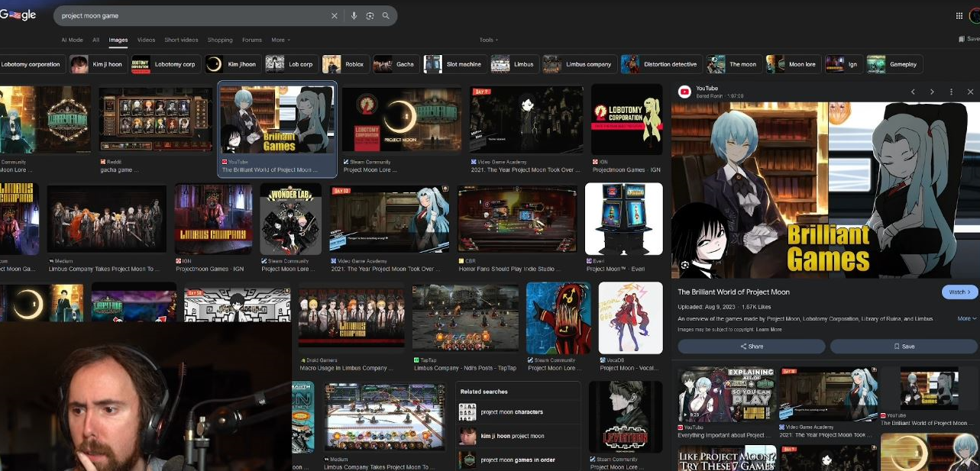This screenshot has width=980, height=471.
Task: Select the Images tab
Action: tap(118, 40)
